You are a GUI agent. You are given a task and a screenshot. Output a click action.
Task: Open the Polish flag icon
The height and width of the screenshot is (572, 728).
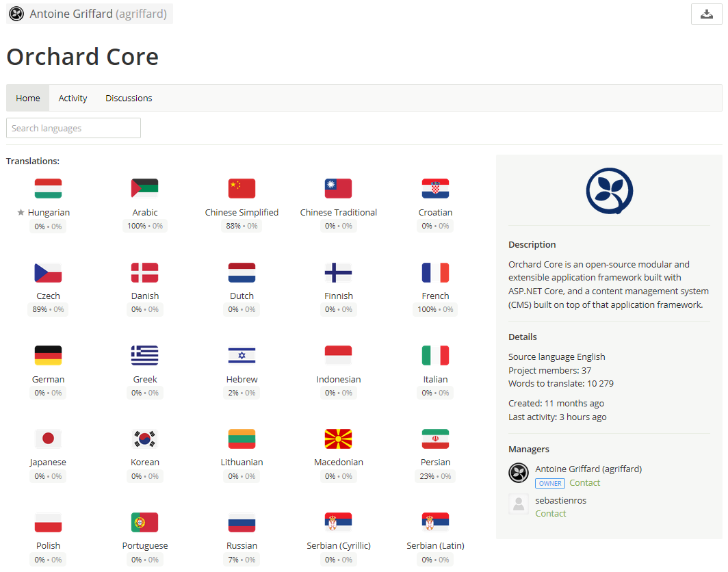(x=49, y=522)
